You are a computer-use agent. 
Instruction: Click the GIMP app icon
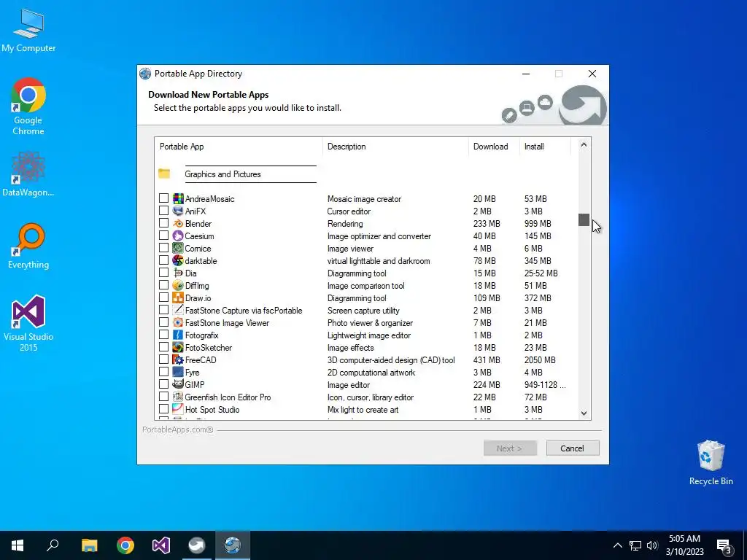coord(178,384)
